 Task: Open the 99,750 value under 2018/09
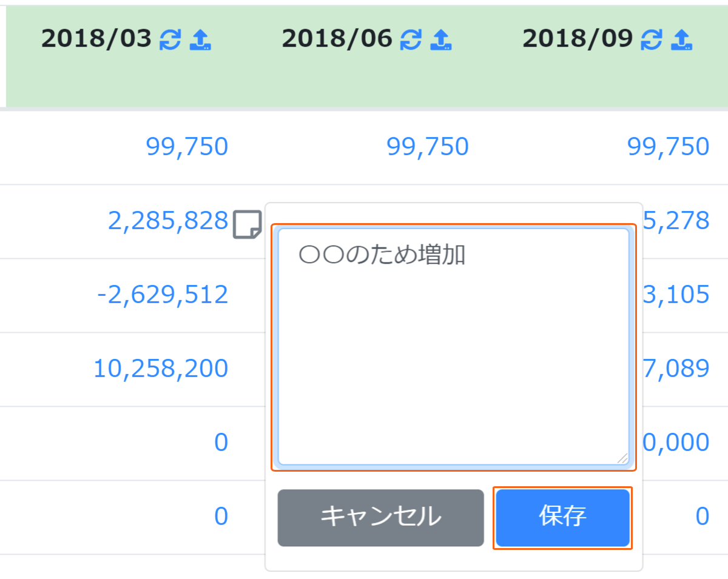pyautogui.click(x=669, y=147)
